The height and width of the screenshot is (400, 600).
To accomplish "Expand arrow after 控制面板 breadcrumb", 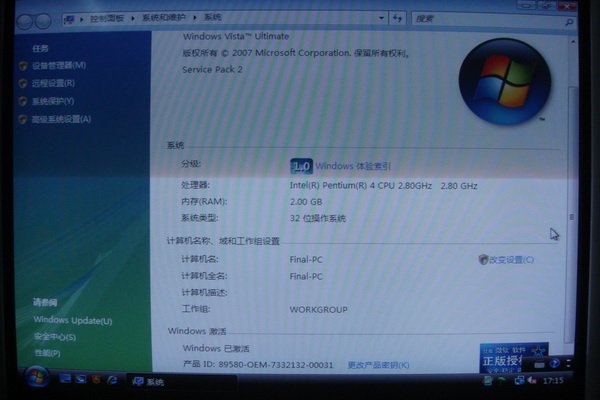I will point(133,18).
